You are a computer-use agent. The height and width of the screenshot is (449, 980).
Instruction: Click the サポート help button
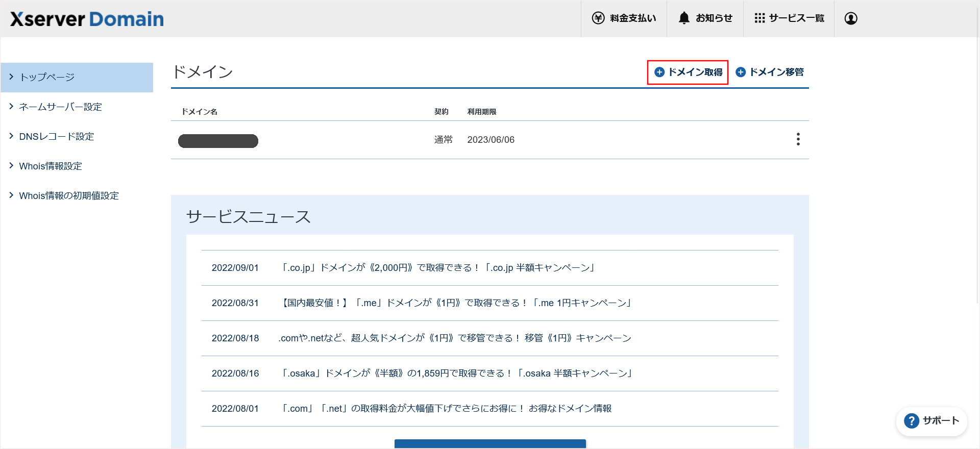[x=932, y=421]
